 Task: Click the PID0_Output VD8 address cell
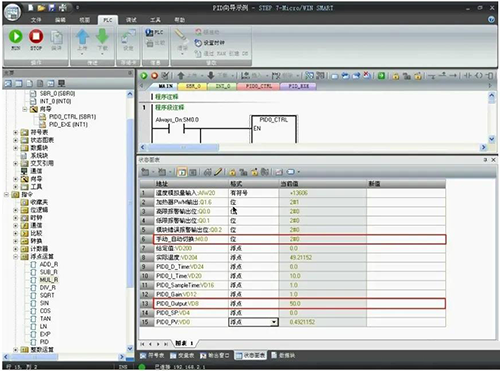pyautogui.click(x=191, y=304)
